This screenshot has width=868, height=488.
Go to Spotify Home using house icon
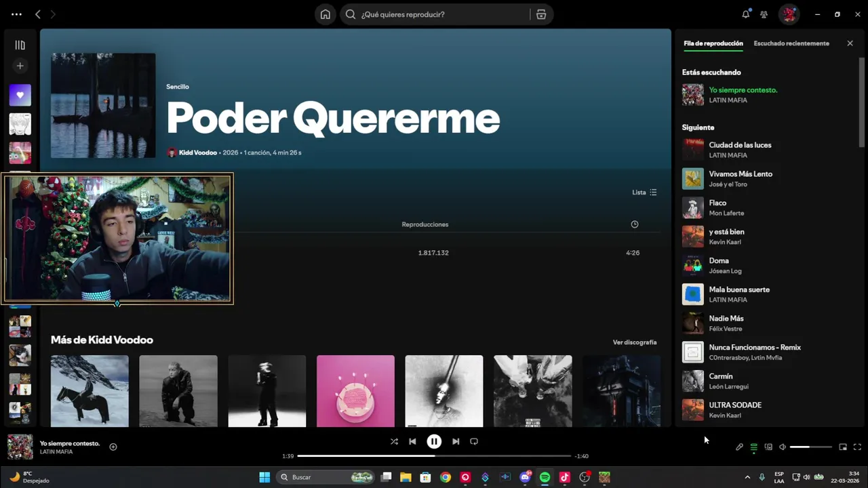[x=325, y=14]
